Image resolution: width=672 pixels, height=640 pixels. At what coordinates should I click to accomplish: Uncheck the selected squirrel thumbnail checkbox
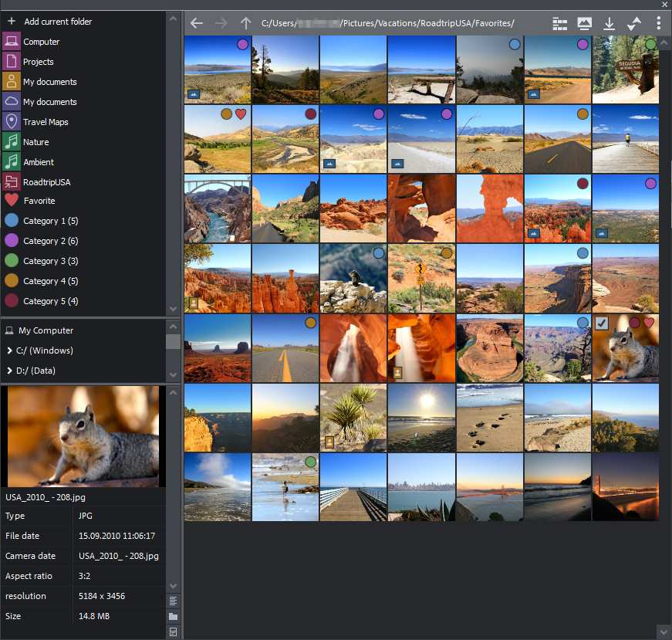coord(602,323)
